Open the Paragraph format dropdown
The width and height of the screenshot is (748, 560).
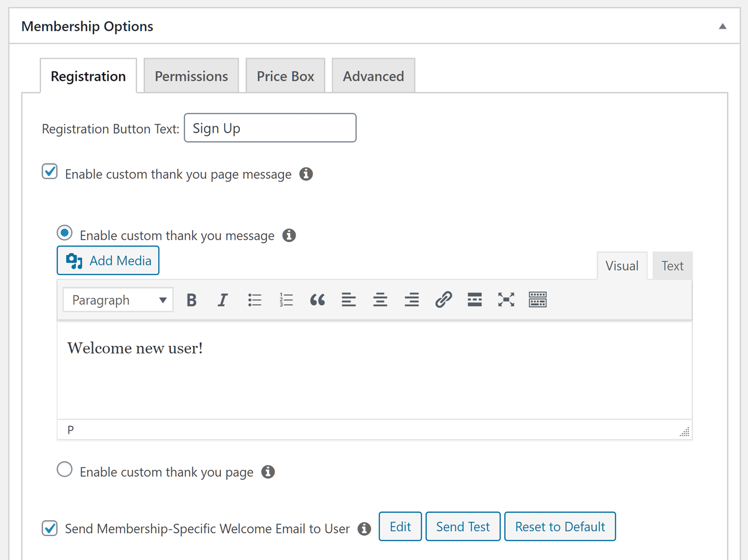[118, 300]
